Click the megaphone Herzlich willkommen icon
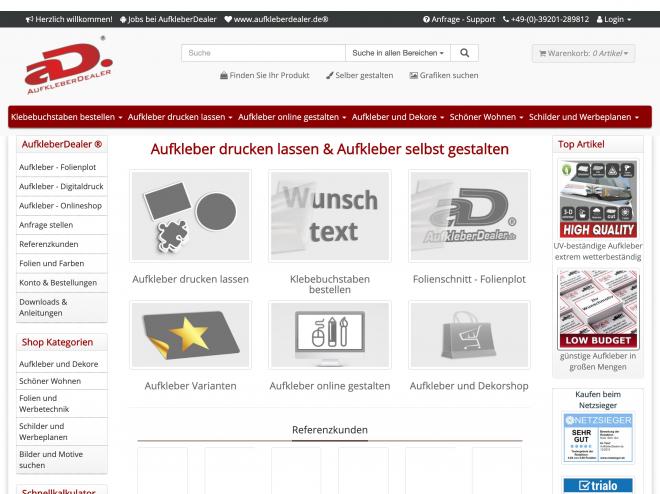This screenshot has height=494, width=660. point(29,19)
